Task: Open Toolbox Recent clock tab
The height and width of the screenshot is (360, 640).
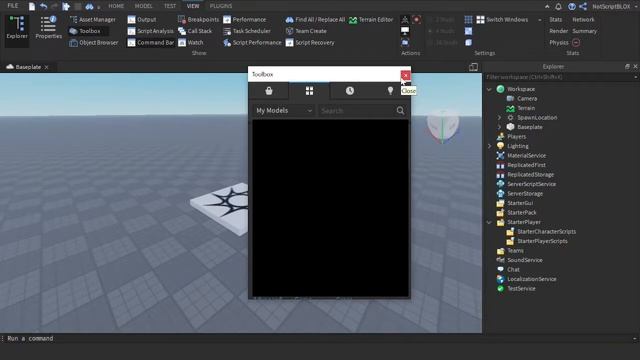Action: (x=350, y=91)
